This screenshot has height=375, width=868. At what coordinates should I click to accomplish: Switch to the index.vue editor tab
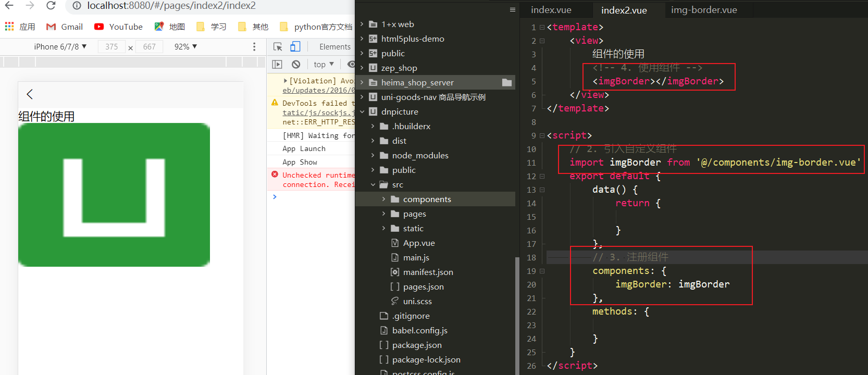551,10
